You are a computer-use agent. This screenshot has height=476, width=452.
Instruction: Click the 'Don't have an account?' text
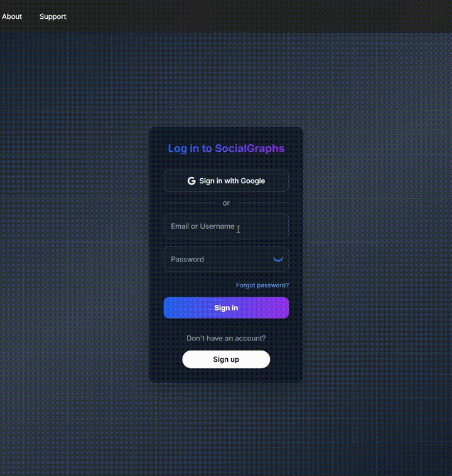tap(226, 338)
